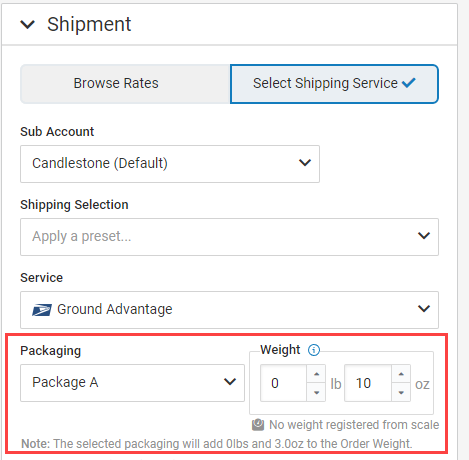This screenshot has height=460, width=469.
Task: Click the USPS eagle logo icon
Action: [42, 310]
